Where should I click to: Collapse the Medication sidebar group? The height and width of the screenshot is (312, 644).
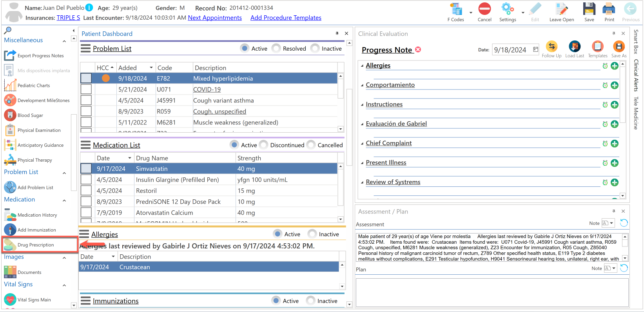[64, 200]
